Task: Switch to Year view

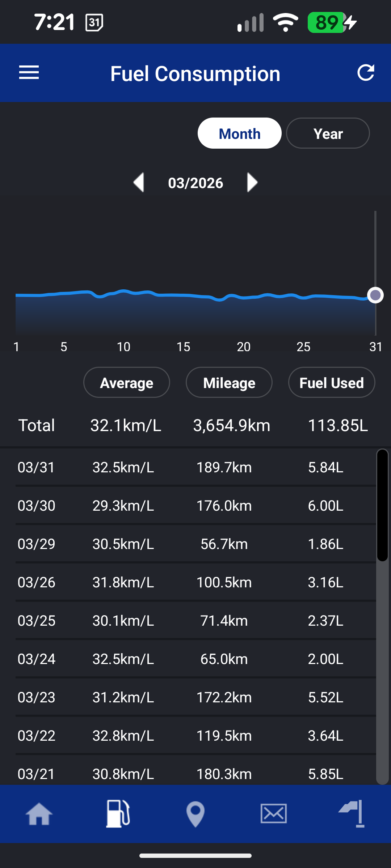Action: (x=328, y=133)
